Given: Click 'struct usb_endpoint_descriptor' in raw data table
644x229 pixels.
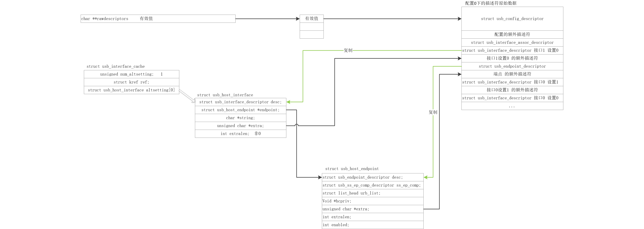Looking at the screenshot, I should 512,66.
